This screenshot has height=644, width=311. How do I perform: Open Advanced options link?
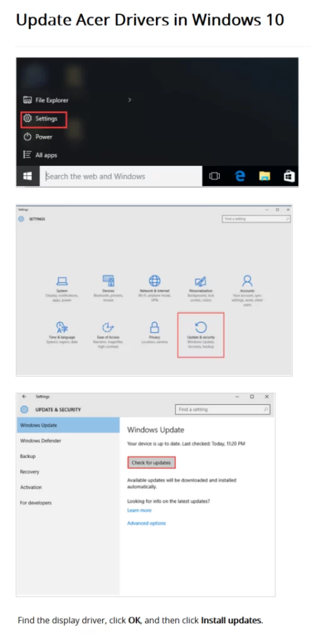[x=146, y=523]
